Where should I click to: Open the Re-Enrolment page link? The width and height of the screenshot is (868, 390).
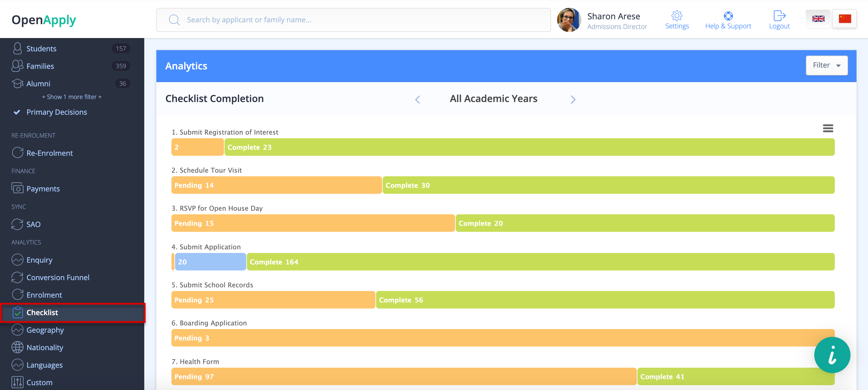pyautogui.click(x=49, y=153)
